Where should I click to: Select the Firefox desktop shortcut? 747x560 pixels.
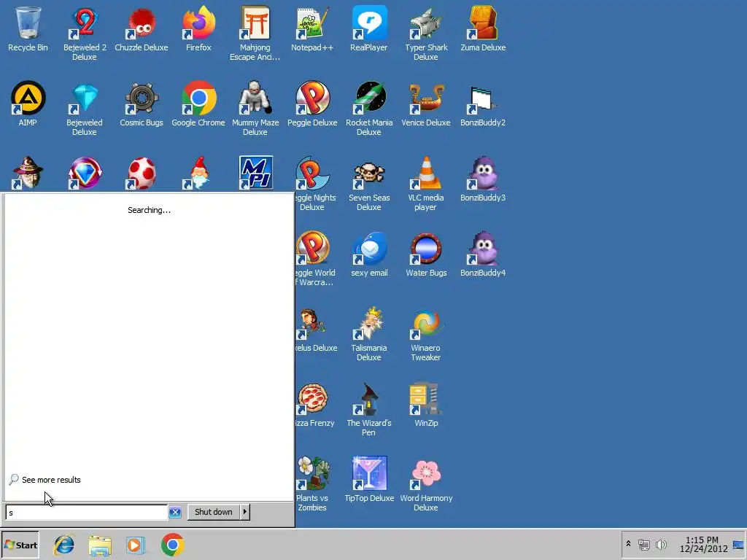click(198, 29)
